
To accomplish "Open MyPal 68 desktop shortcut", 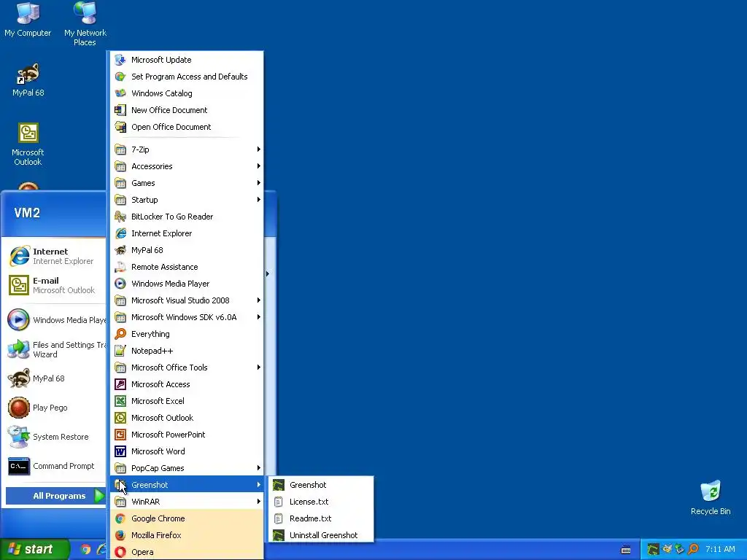I will click(28, 80).
